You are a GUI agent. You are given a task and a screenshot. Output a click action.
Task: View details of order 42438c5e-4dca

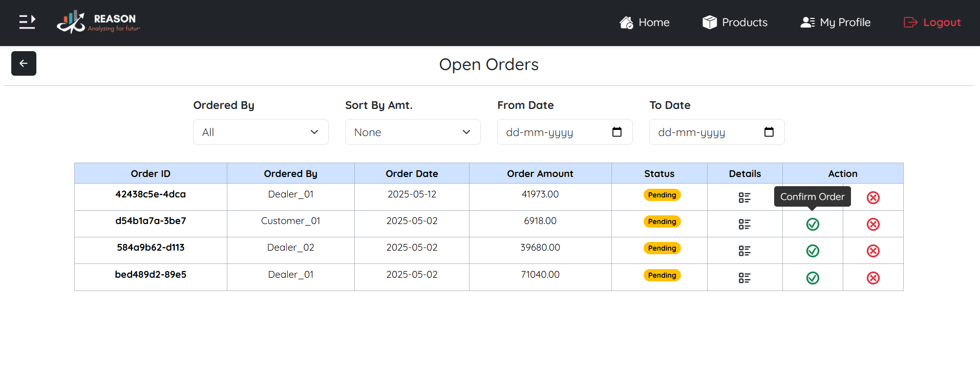pos(744,197)
